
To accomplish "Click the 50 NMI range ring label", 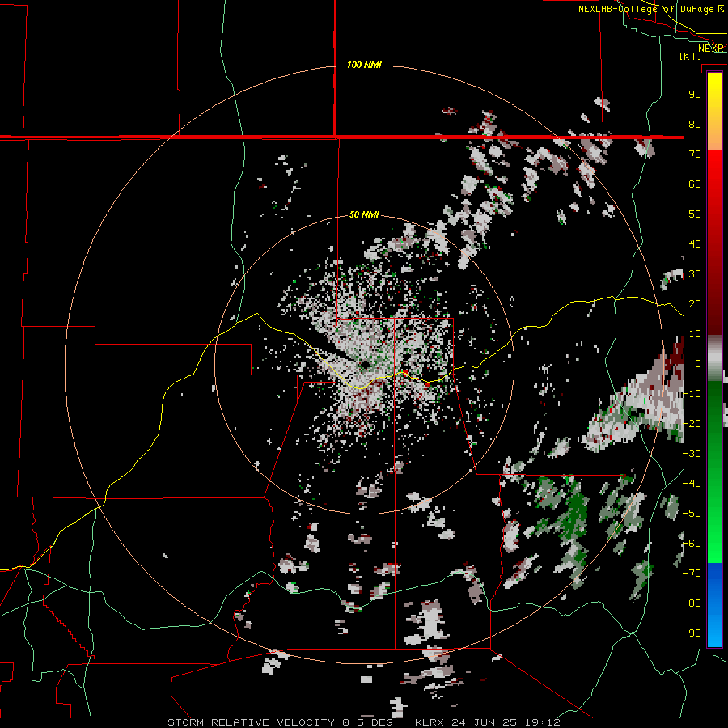I will tap(364, 214).
